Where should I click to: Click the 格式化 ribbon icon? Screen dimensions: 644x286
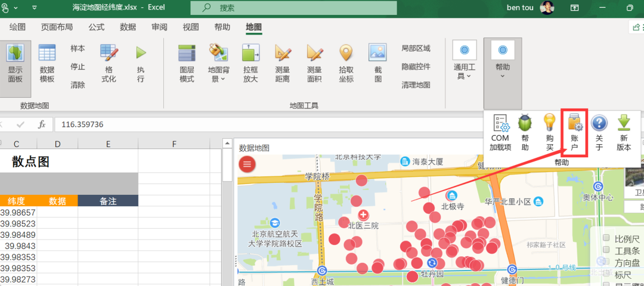coord(109,54)
